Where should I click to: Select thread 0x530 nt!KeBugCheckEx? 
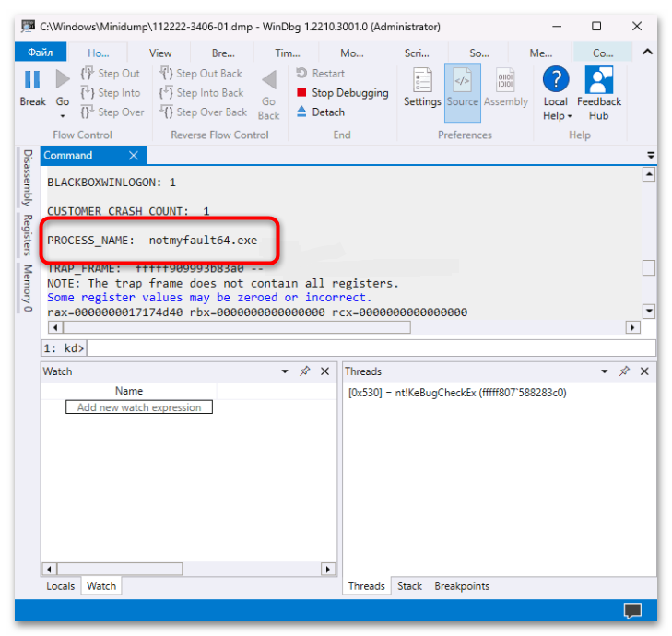coord(457,393)
